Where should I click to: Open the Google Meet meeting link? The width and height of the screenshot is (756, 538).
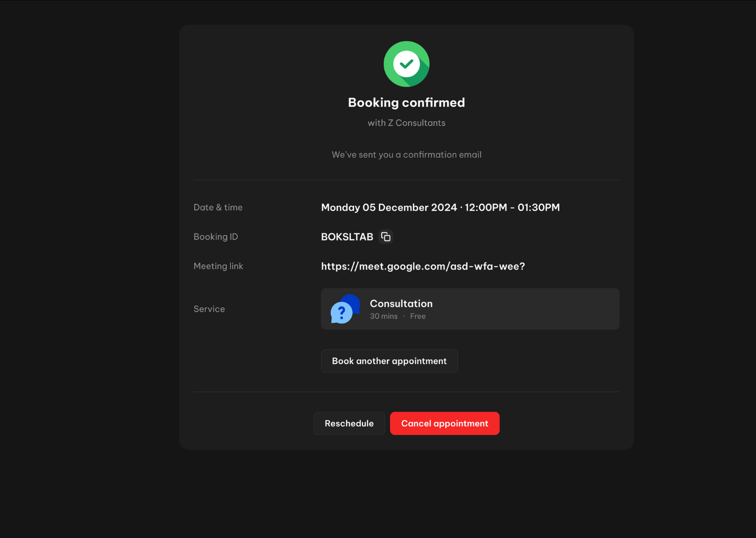423,266
